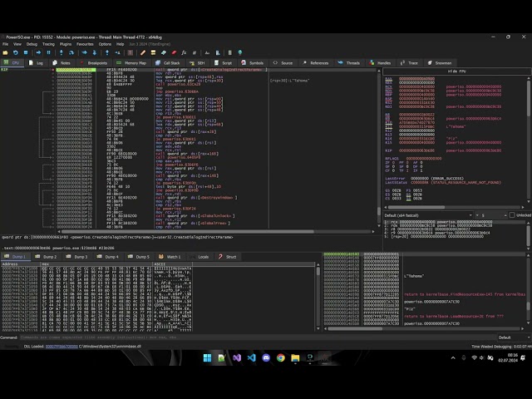Switch to the References tab
The height and width of the screenshot is (399, 532).
(315, 63)
